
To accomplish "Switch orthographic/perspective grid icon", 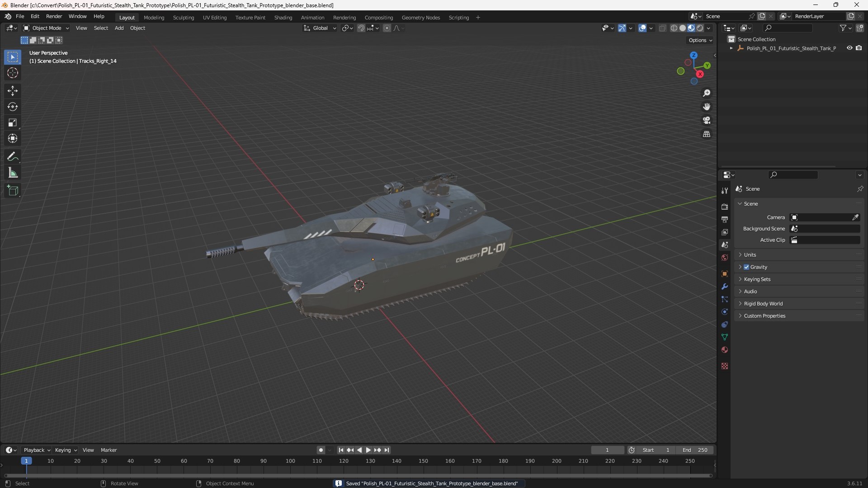I will (707, 134).
